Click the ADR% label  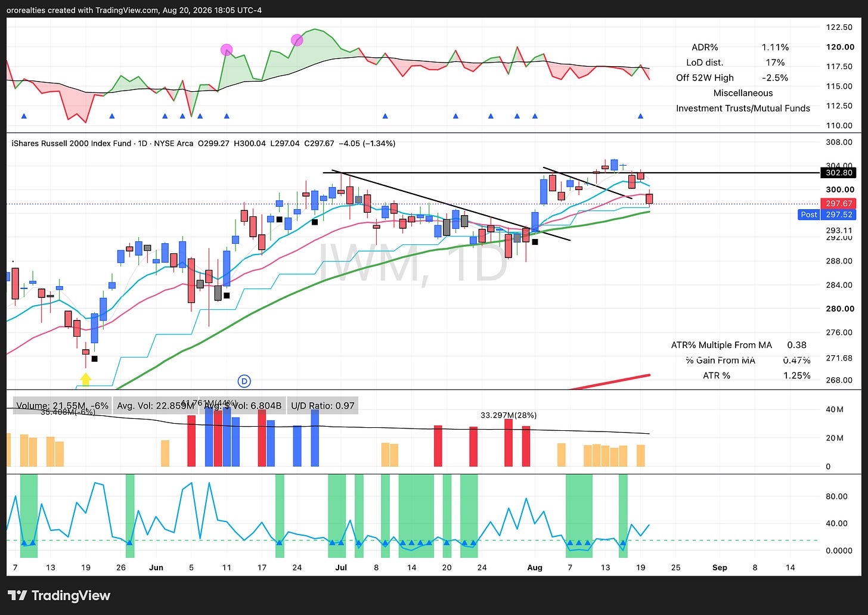(x=705, y=47)
